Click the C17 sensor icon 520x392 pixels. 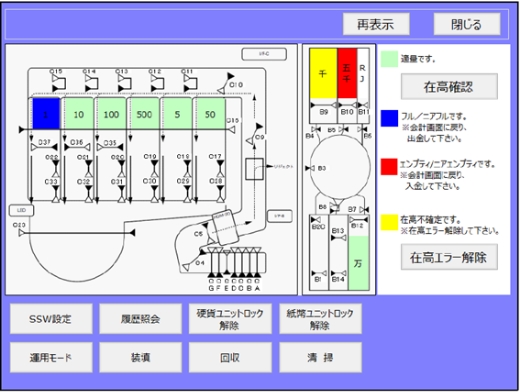[x=220, y=168]
